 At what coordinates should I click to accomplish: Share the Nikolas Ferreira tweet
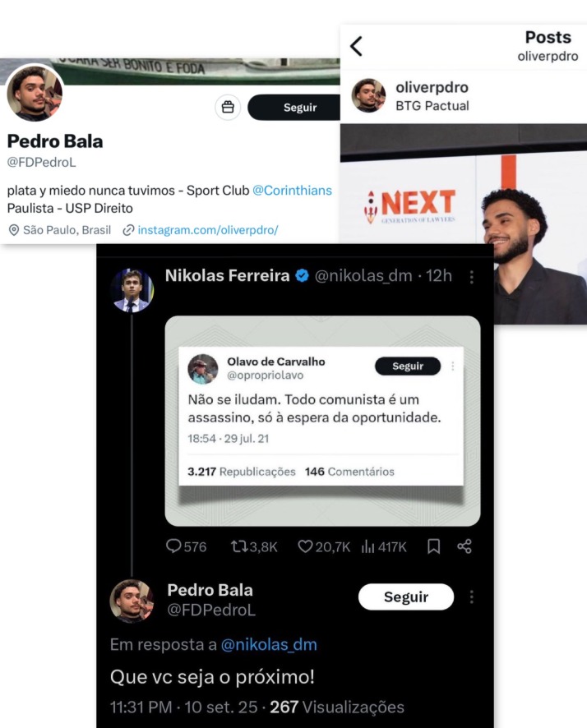tap(465, 546)
